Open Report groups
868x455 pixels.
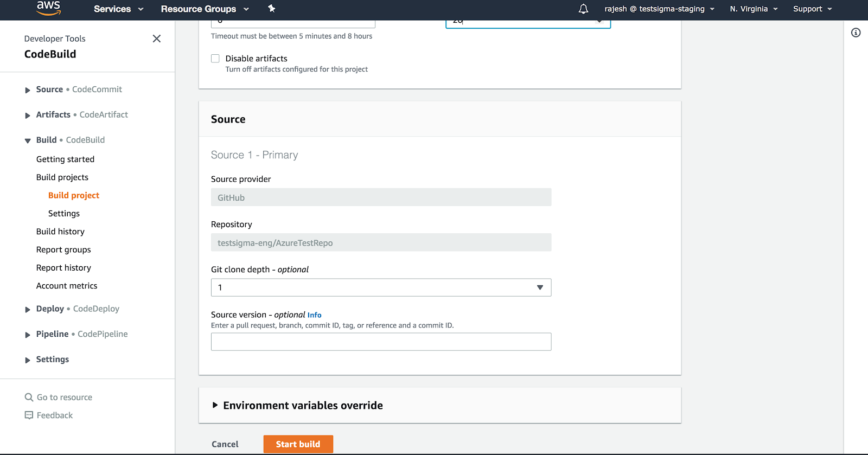(x=63, y=249)
